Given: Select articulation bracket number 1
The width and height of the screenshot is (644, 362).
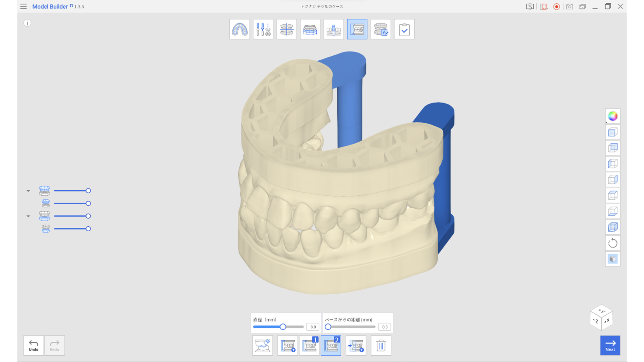Looking at the screenshot, I should [309, 345].
